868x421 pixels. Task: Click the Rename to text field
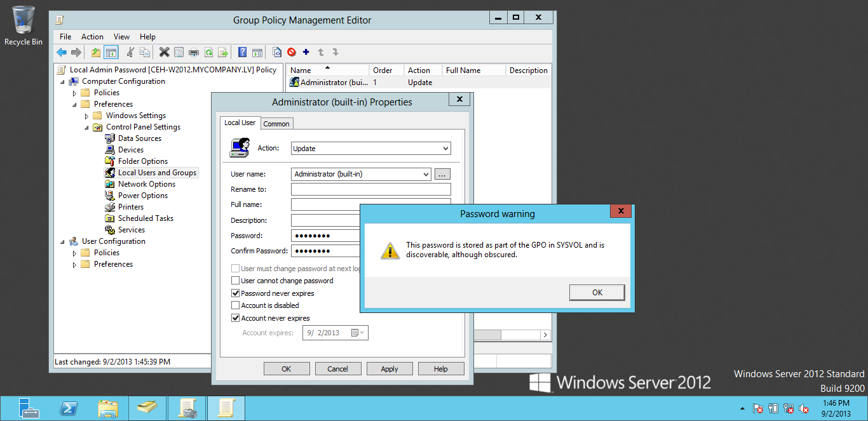370,189
